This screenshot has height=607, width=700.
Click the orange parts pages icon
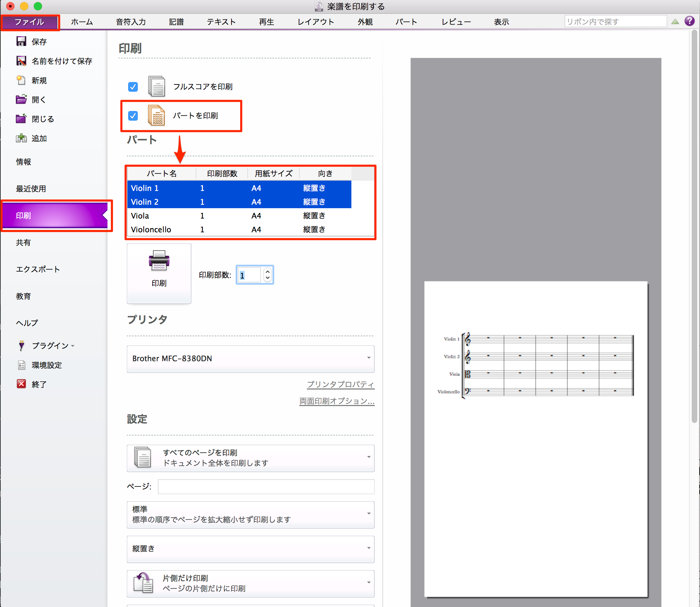tap(156, 115)
